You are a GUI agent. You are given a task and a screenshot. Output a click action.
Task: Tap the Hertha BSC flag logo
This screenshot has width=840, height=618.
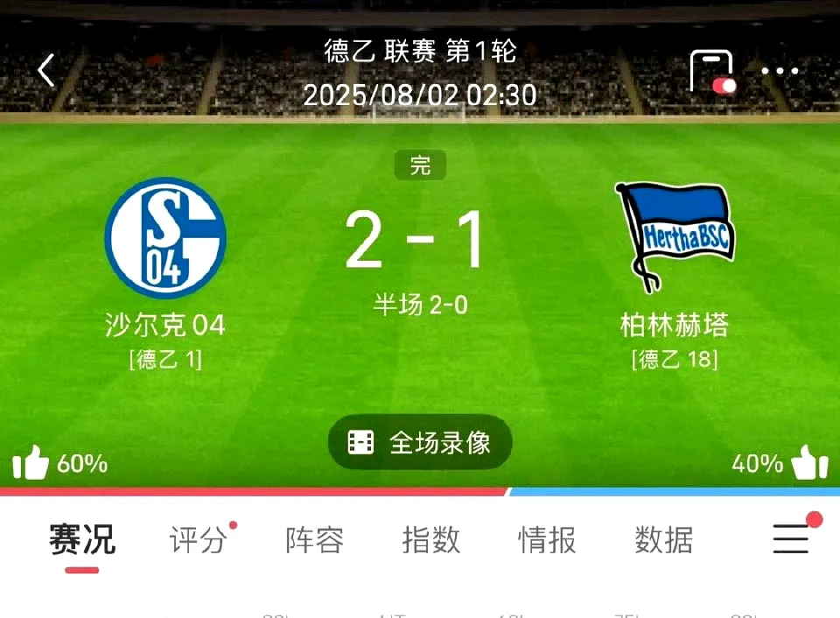pyautogui.click(x=675, y=237)
